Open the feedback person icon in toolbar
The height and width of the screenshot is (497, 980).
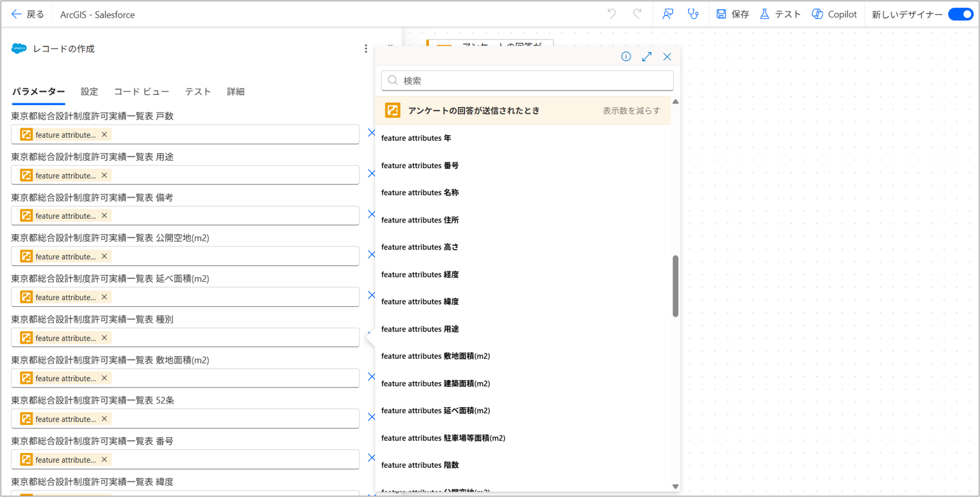coord(668,14)
